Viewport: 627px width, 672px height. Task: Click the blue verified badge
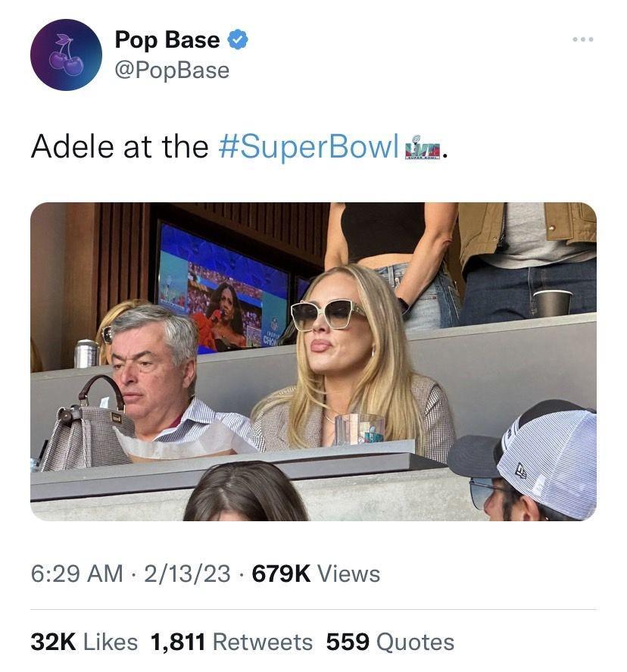tap(238, 39)
